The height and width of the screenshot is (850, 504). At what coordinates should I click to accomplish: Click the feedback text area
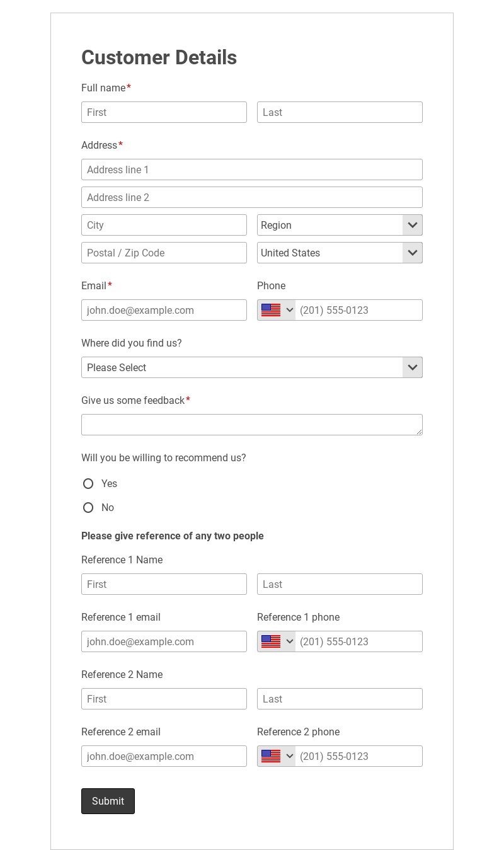click(x=251, y=425)
